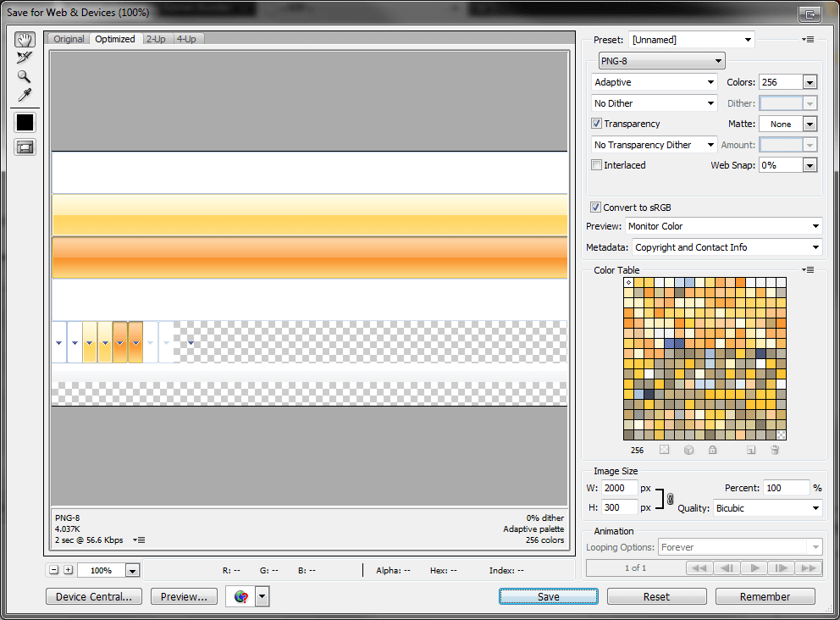Viewport: 840px width, 620px height.
Task: Enable the Interlaced option
Action: pos(597,164)
